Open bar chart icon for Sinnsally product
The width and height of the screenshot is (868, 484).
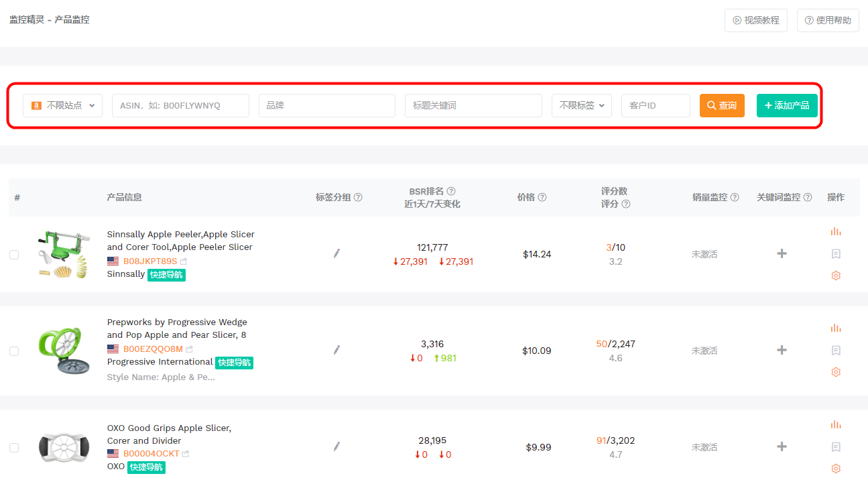pyautogui.click(x=836, y=232)
